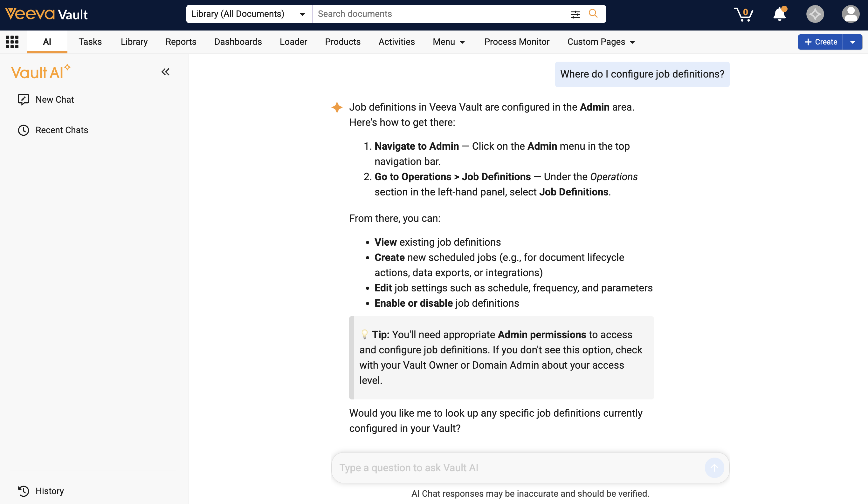Screen dimensions: 868x504
Task: Click the Create button
Action: coord(820,42)
